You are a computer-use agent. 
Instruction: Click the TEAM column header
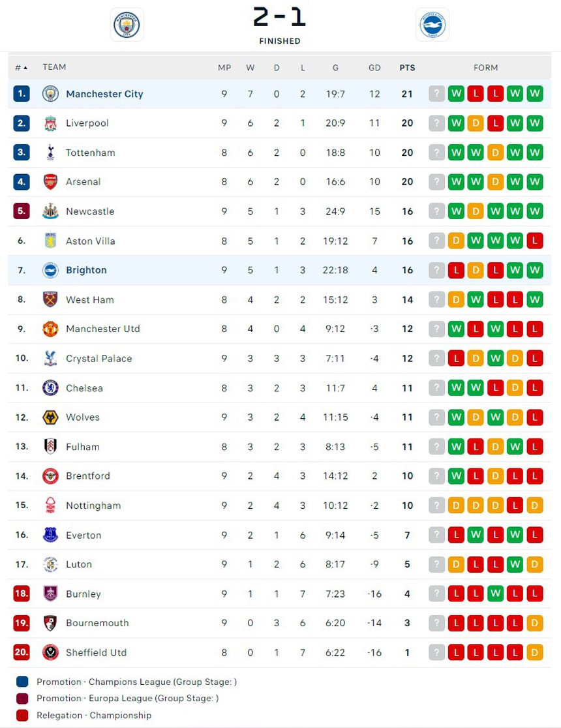(x=55, y=67)
